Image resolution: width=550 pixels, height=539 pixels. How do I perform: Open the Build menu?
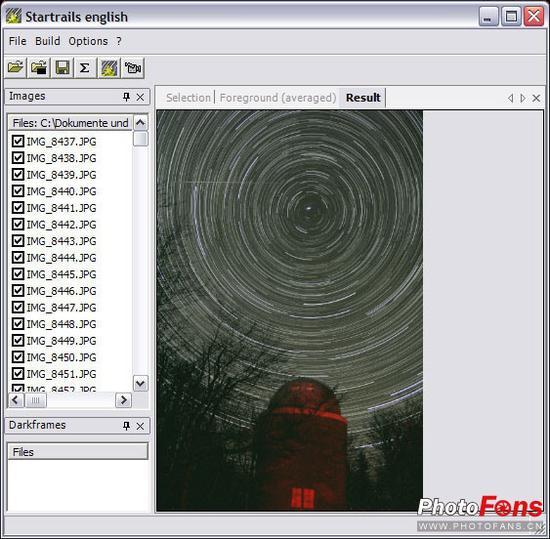[x=47, y=41]
